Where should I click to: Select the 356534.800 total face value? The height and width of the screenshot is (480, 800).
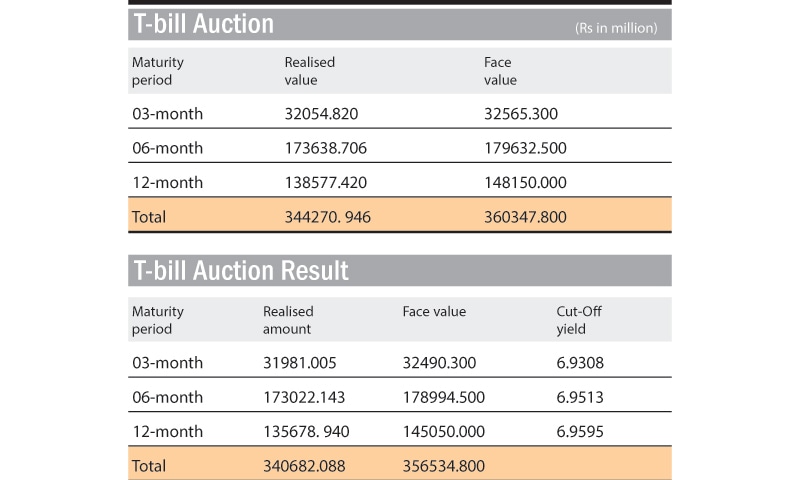pyautogui.click(x=444, y=465)
